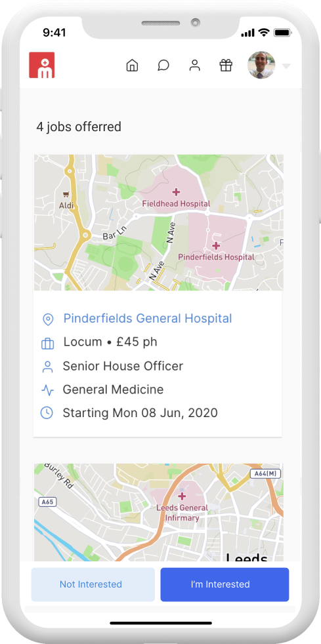321x644 pixels.
Task: Click the location pin icon beside Pinderfields
Action: [48, 319]
